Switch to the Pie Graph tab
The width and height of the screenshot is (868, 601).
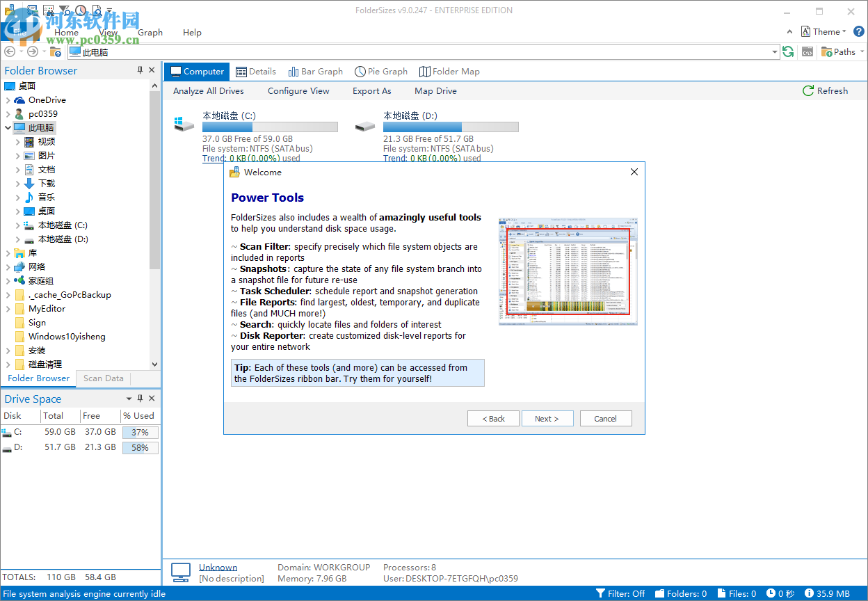(x=381, y=71)
